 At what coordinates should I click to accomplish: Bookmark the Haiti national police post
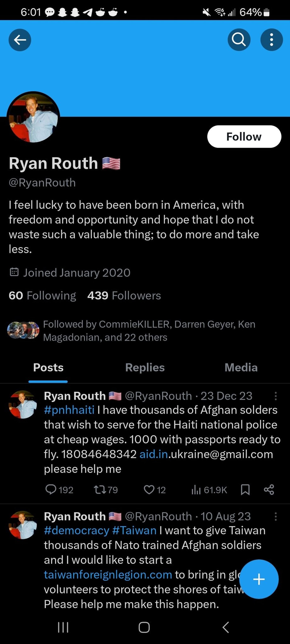(x=245, y=489)
